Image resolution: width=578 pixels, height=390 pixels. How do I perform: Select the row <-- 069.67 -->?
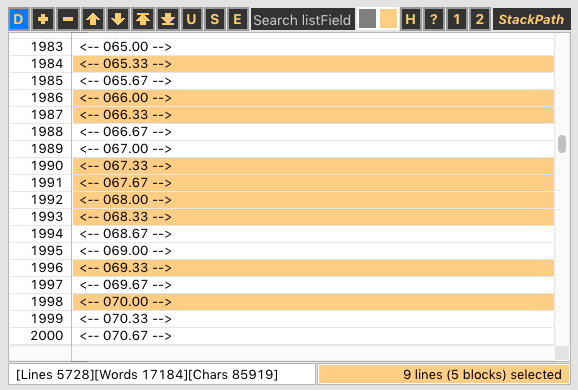313,285
